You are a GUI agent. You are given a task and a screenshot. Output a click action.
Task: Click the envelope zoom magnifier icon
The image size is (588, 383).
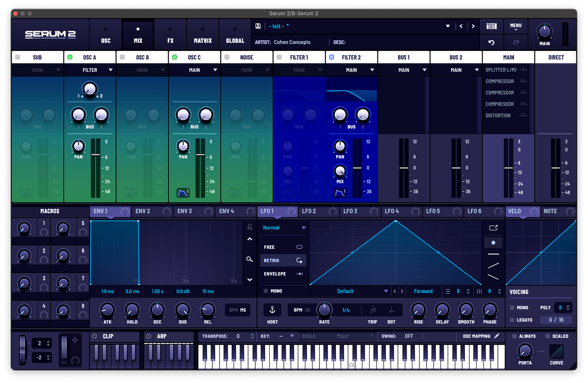[x=249, y=259]
